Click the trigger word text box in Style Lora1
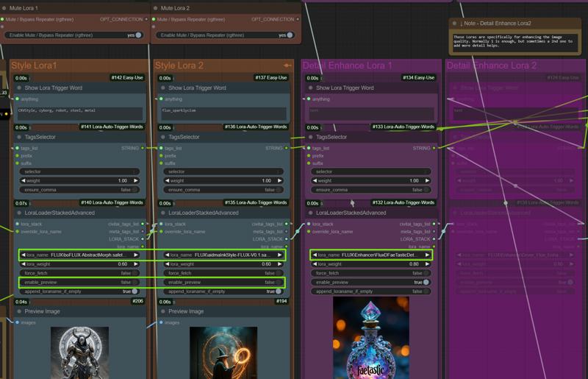 point(79,113)
